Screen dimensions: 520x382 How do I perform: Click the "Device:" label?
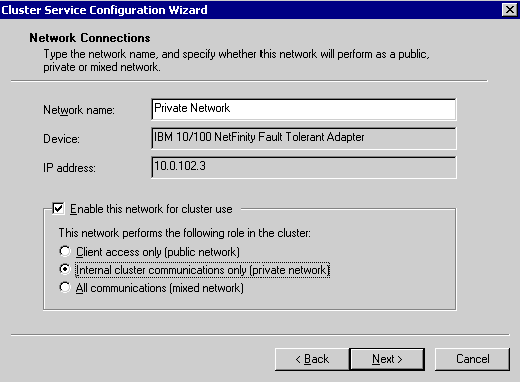click(61, 139)
